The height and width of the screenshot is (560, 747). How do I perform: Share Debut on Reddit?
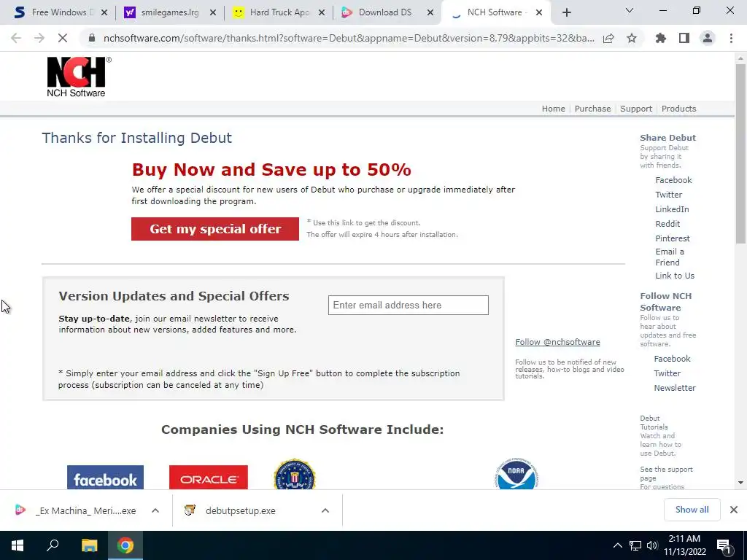click(x=667, y=224)
